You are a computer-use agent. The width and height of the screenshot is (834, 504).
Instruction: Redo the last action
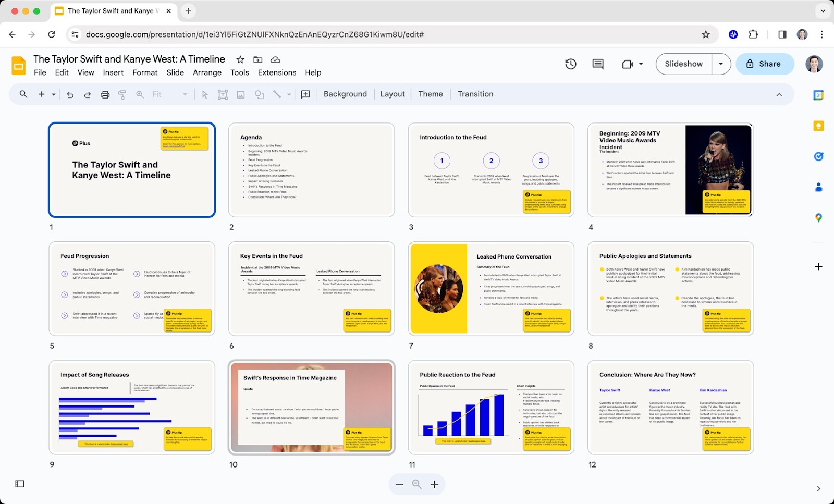pos(88,94)
